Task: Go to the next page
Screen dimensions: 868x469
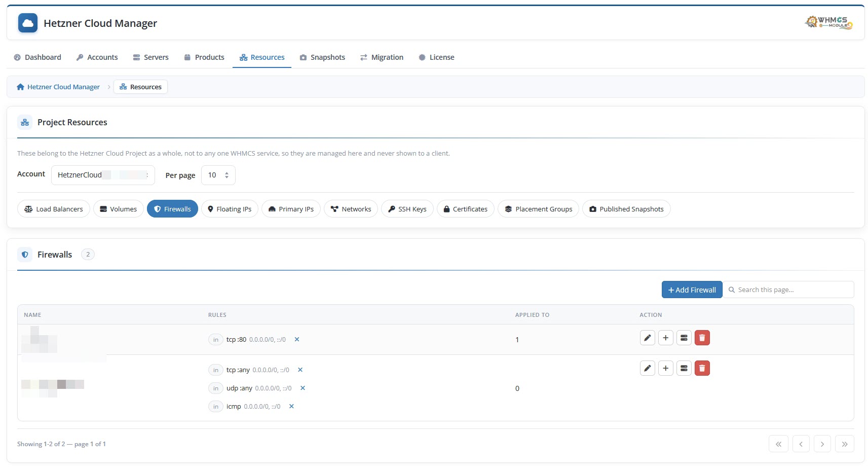Action: point(822,444)
